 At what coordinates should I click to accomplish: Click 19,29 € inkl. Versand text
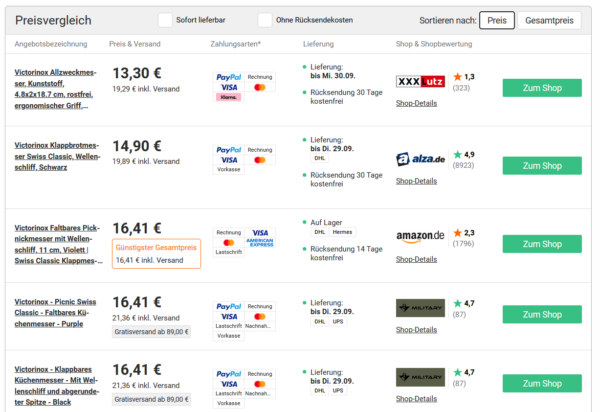(146, 89)
